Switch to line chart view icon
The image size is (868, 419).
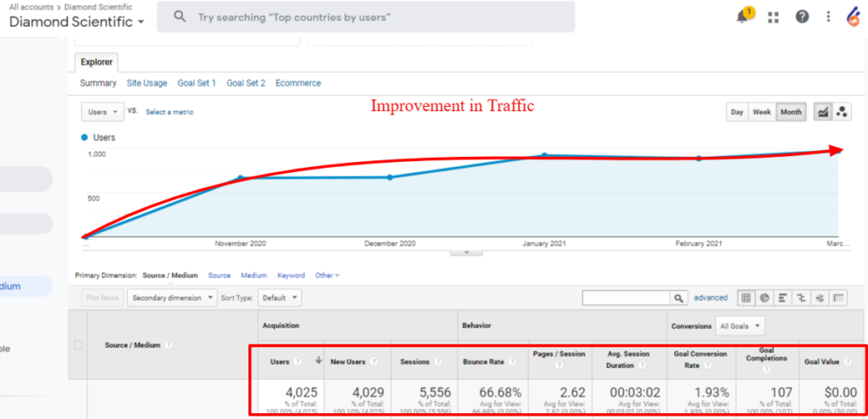(x=823, y=112)
